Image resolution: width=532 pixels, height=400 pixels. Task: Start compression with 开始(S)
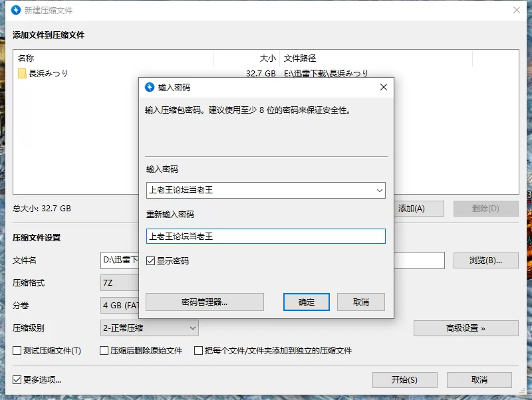pos(405,380)
